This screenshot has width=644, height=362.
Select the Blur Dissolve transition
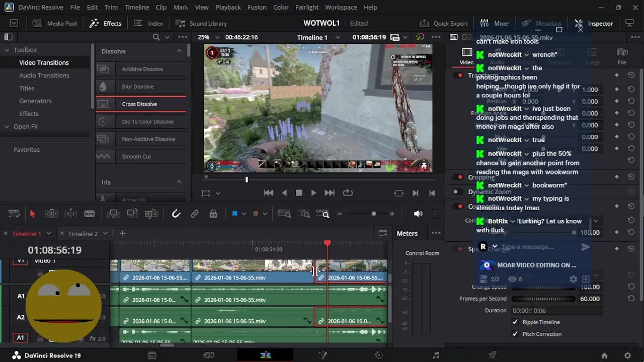(x=141, y=86)
